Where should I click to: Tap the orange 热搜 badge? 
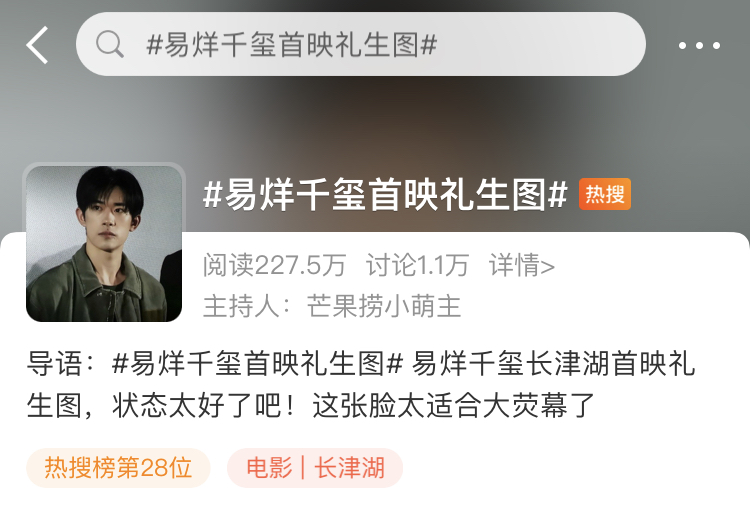[605, 194]
